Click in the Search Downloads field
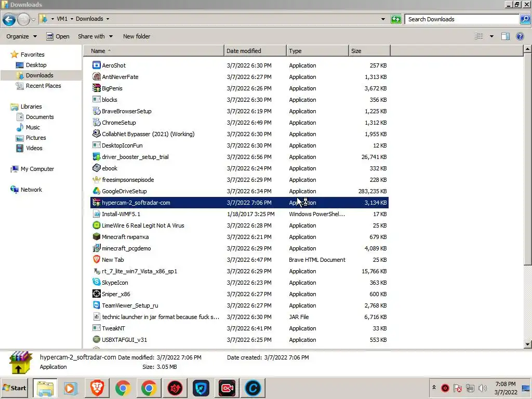The height and width of the screenshot is (399, 532). (461, 19)
